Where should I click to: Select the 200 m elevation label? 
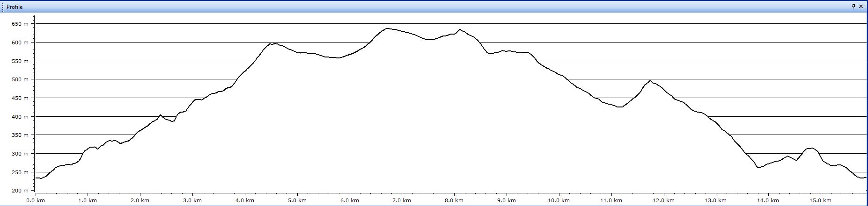click(x=20, y=191)
